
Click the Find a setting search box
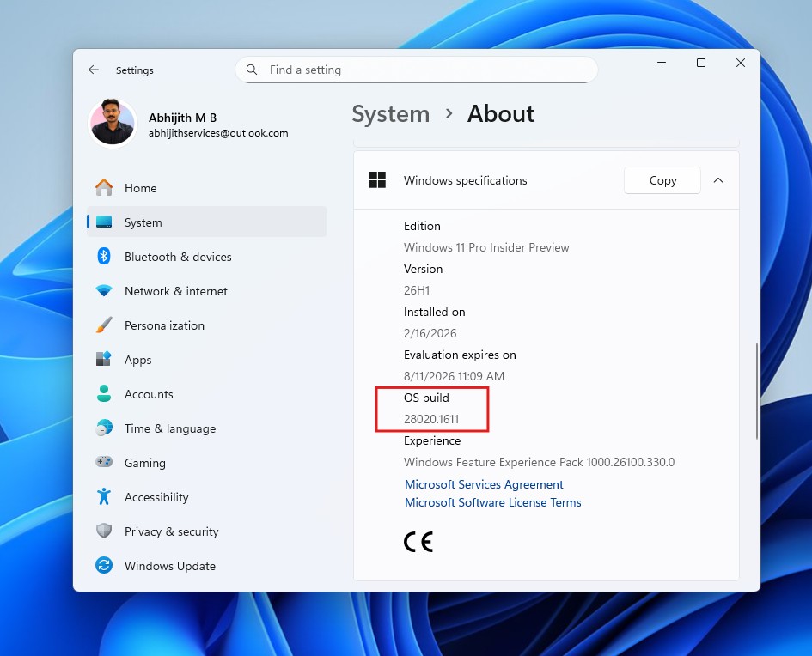click(416, 70)
